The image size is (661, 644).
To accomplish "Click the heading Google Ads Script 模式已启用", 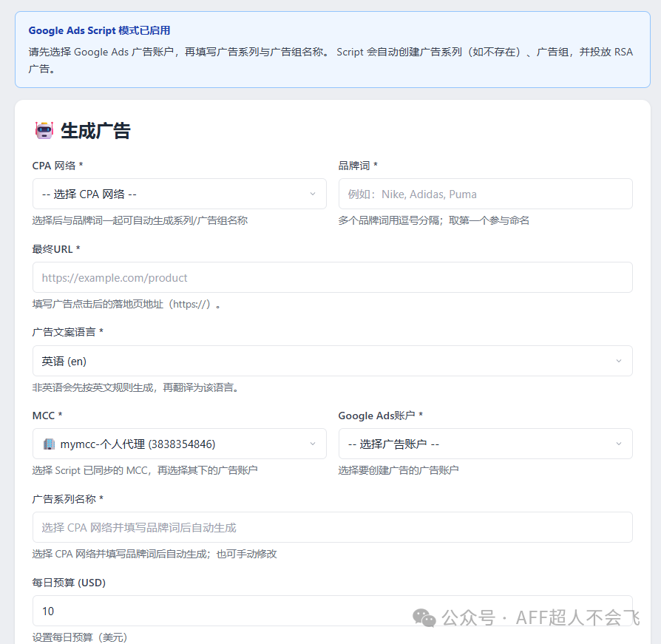I will 100,30.
